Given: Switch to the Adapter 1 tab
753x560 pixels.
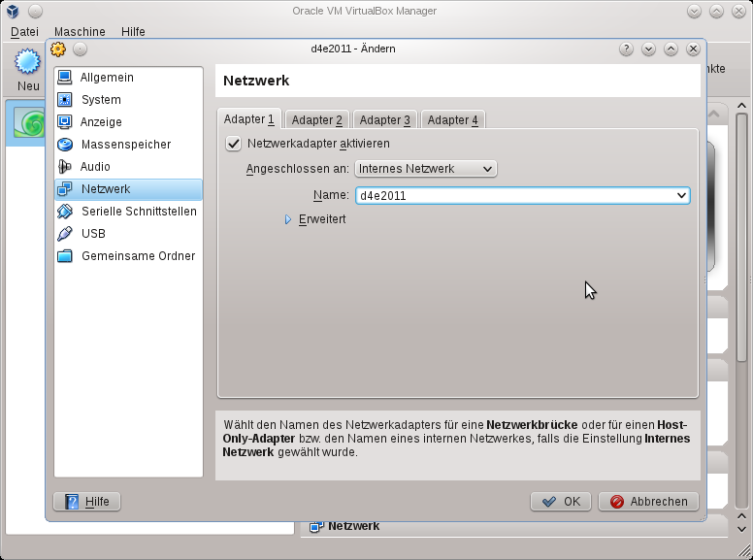Looking at the screenshot, I should pos(248,119).
